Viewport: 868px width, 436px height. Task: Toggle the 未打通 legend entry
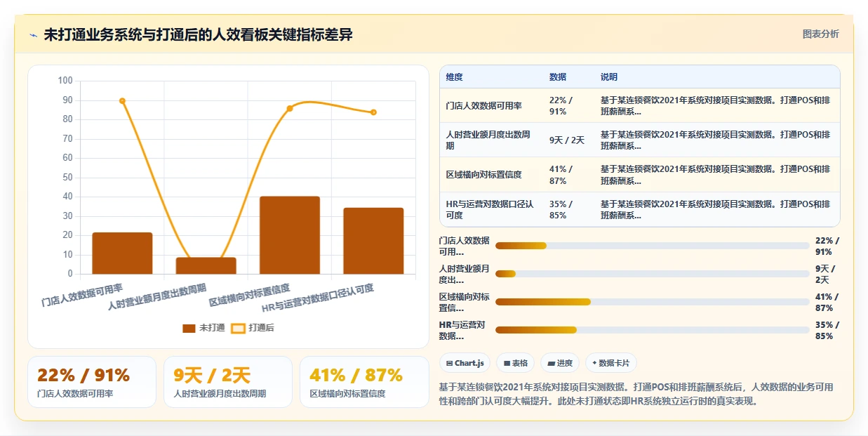[x=203, y=328]
